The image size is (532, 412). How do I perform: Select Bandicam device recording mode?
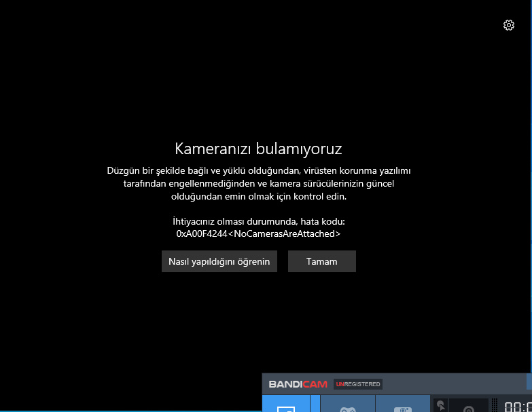click(403, 406)
